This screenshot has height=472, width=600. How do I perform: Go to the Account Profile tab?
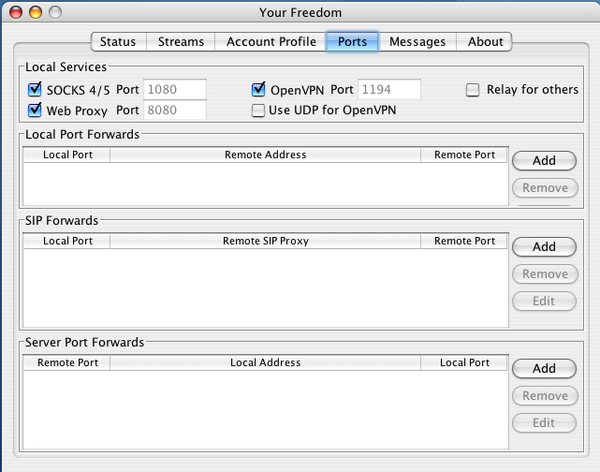[x=271, y=41]
